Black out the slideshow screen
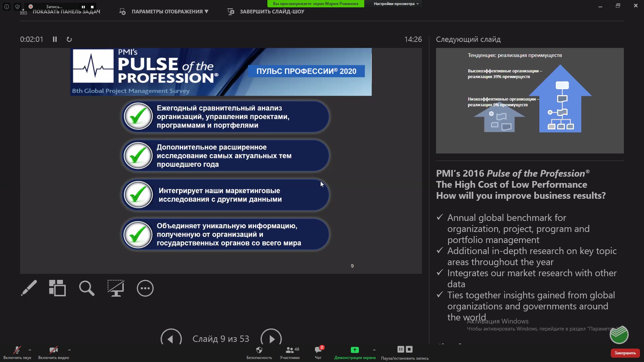This screenshot has width=644, height=362. click(x=116, y=288)
